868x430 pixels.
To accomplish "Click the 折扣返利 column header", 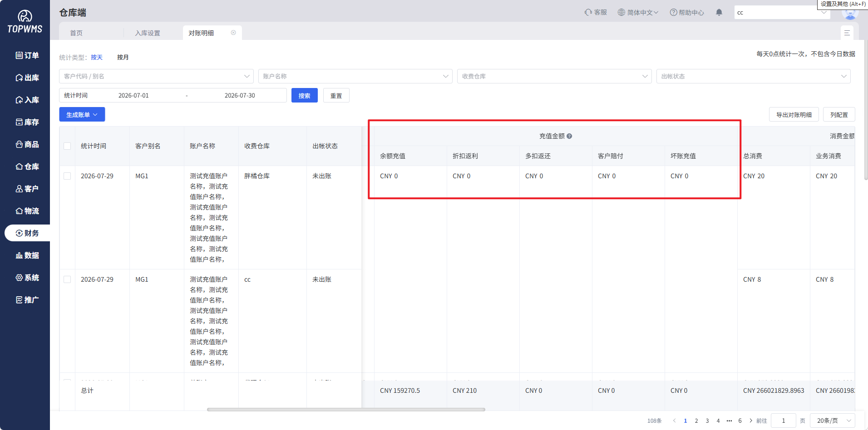I will click(465, 156).
